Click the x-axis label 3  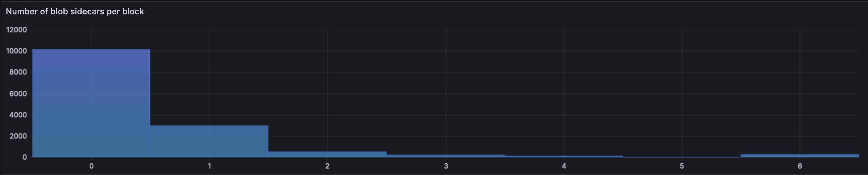click(446, 166)
